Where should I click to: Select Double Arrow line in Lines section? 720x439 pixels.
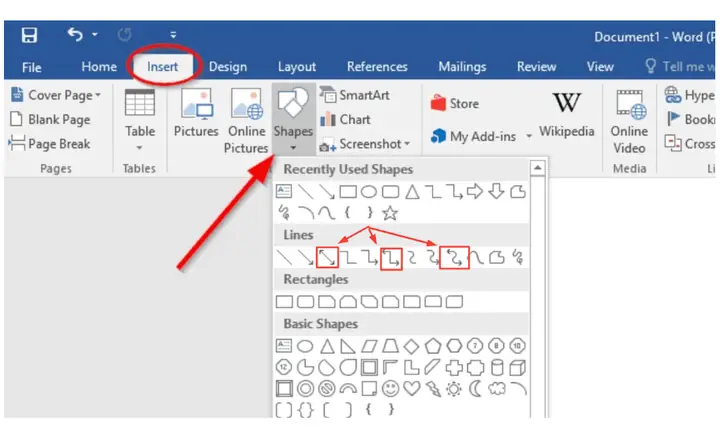[x=327, y=257]
